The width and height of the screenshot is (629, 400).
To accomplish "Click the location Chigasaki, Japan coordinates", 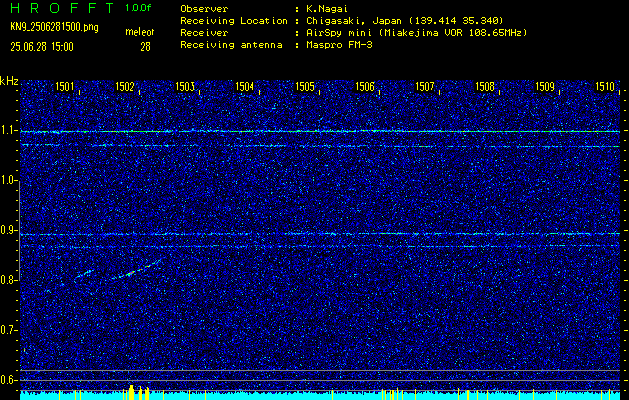I will pos(405,21).
